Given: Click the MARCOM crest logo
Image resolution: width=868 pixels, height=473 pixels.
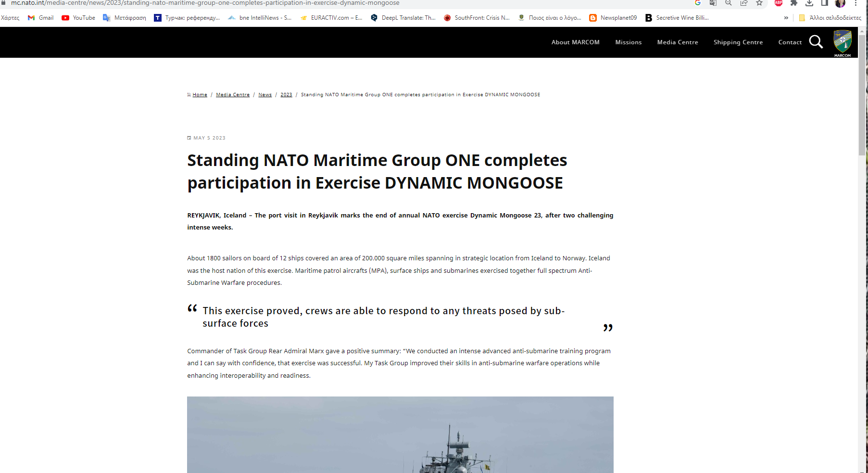Looking at the screenshot, I should tap(842, 42).
